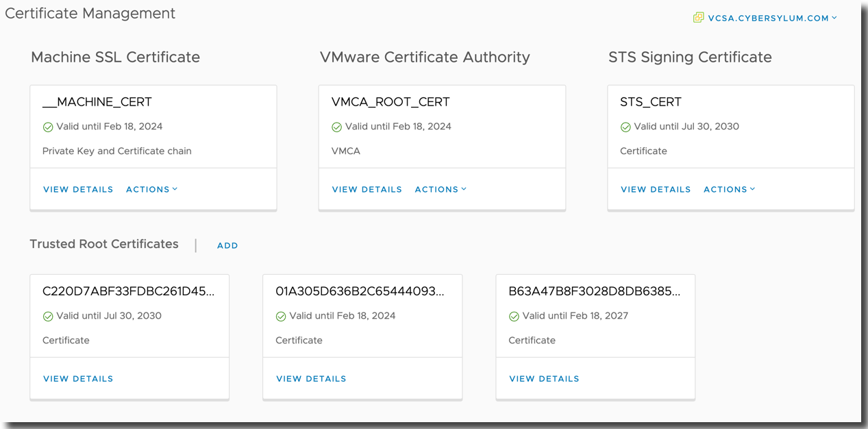Click 'Certificate' label on STS_CERT card
Screen dimensions: 868x429
click(x=643, y=151)
